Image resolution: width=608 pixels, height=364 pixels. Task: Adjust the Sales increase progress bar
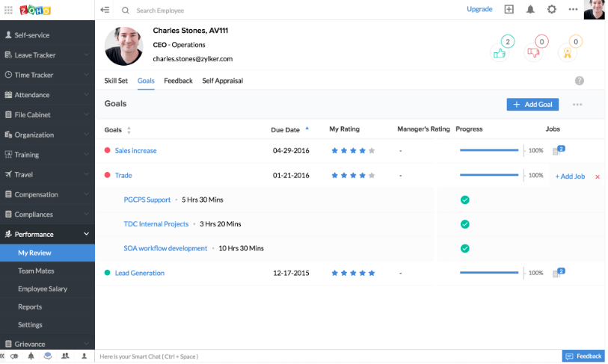[489, 150]
